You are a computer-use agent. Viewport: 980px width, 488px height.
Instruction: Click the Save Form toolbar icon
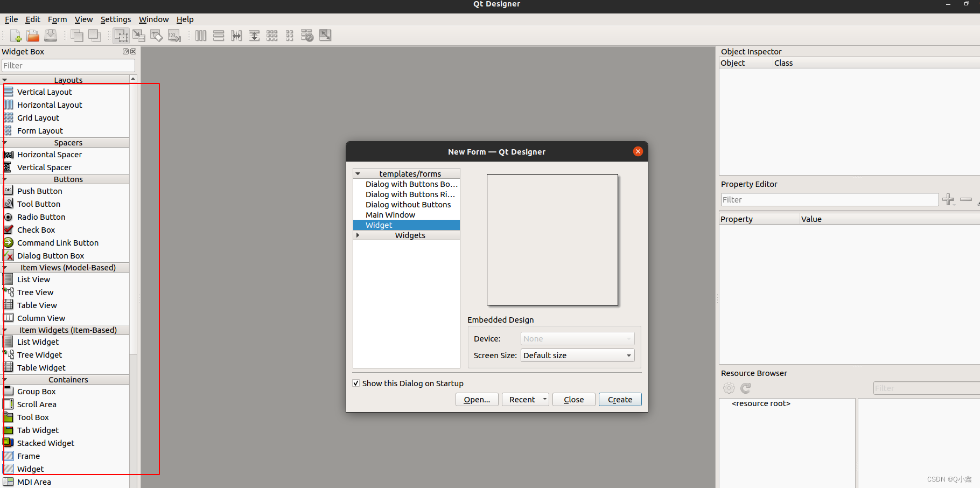51,36
